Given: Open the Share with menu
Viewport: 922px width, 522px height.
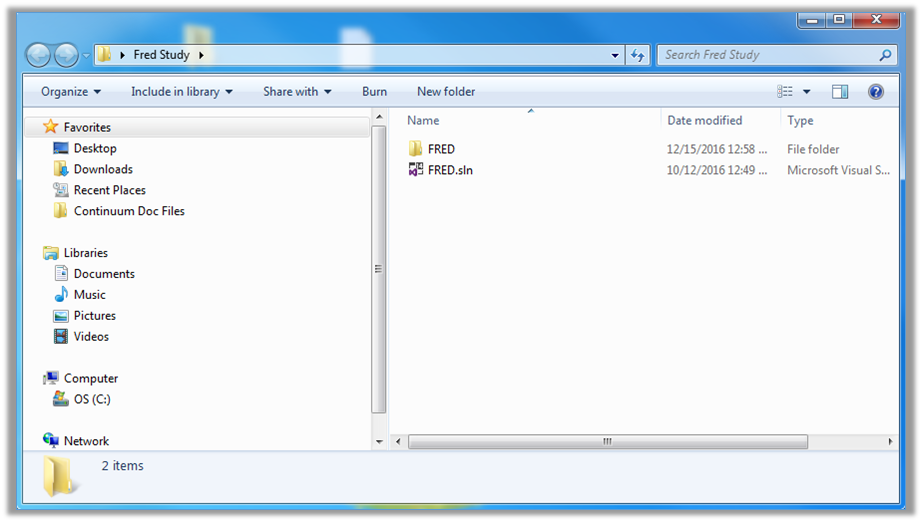Looking at the screenshot, I should pyautogui.click(x=297, y=92).
